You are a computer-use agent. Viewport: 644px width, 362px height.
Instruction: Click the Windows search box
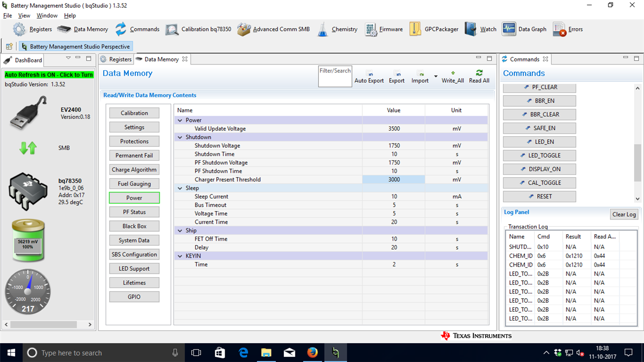pyautogui.click(x=104, y=353)
